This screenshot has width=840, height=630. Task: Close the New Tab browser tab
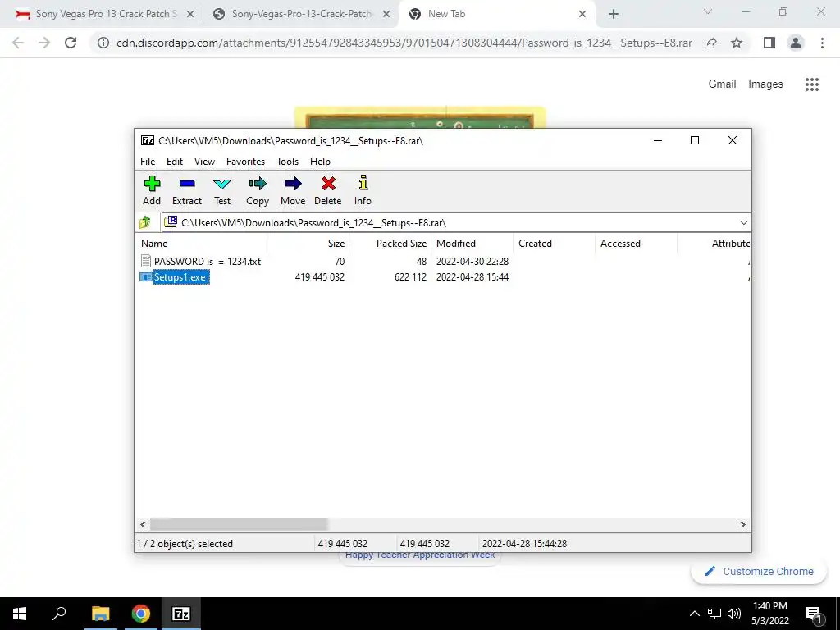tap(582, 15)
